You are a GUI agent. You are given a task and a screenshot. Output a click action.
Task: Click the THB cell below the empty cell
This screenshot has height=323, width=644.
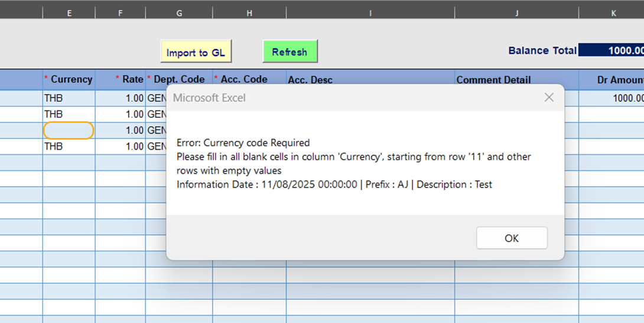[69, 146]
